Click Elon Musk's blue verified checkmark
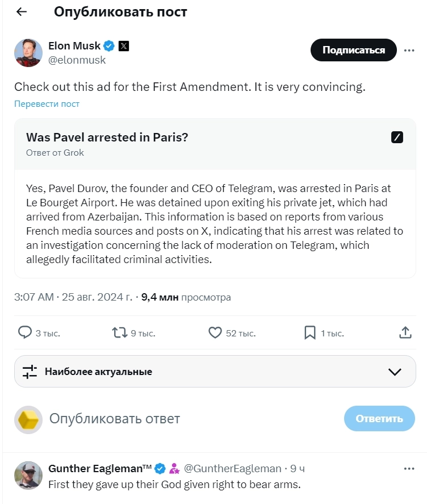Image resolution: width=427 pixels, height=504 pixels. coord(109,46)
